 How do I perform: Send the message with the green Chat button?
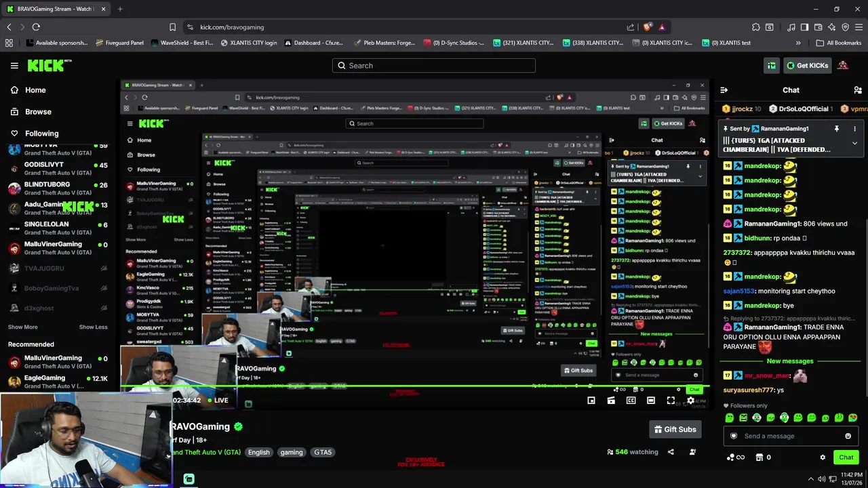(846, 457)
